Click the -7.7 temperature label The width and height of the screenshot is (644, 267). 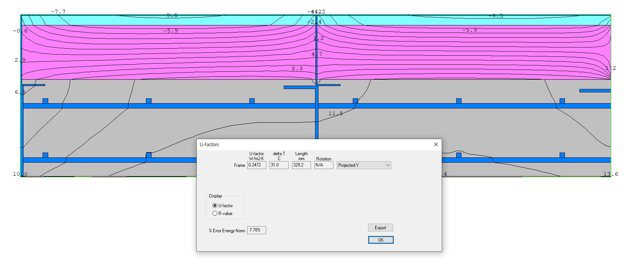(x=58, y=12)
